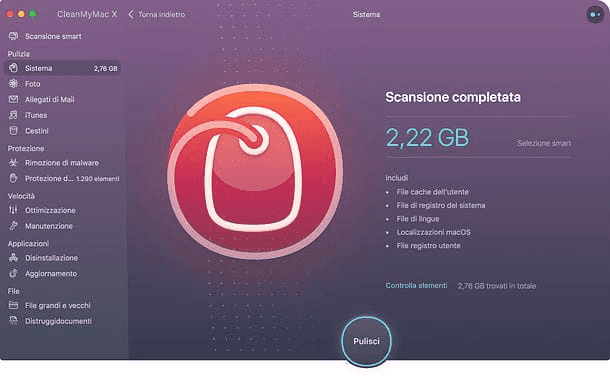
Task: Open Rimozione di malware
Action: click(62, 163)
